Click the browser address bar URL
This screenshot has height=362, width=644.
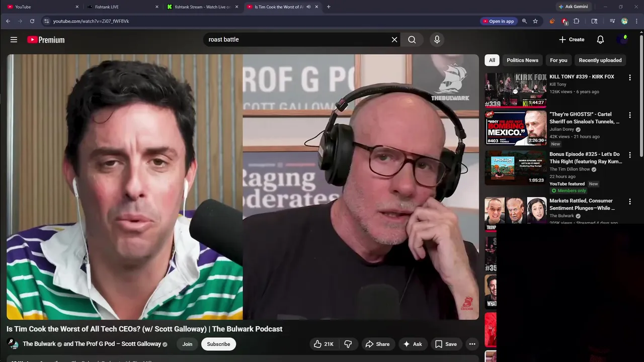(91, 21)
